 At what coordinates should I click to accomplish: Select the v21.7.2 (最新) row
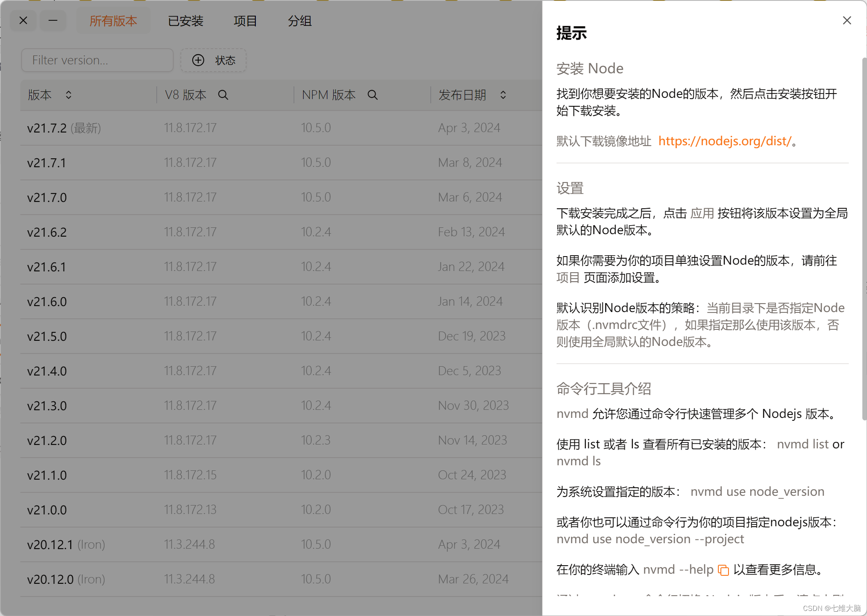(281, 128)
